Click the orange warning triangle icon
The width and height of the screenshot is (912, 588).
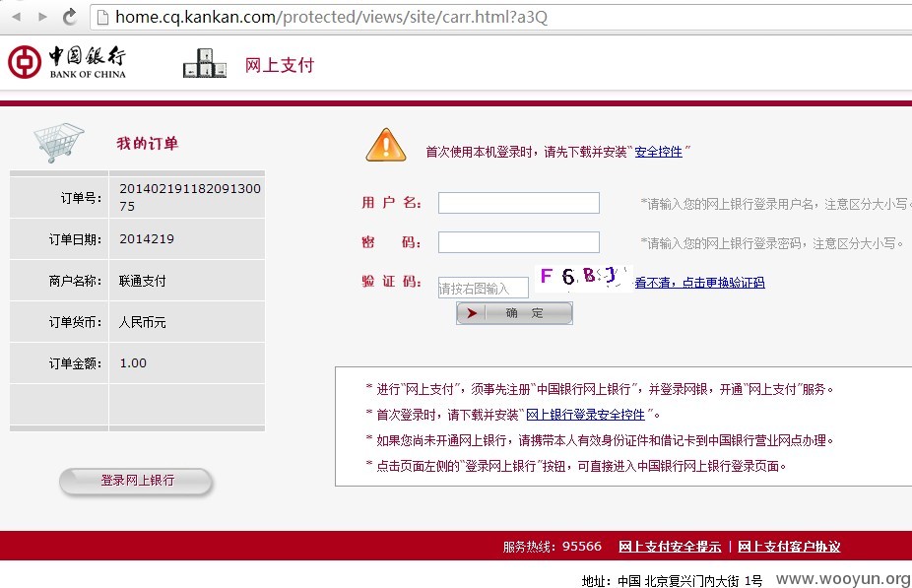click(x=386, y=146)
